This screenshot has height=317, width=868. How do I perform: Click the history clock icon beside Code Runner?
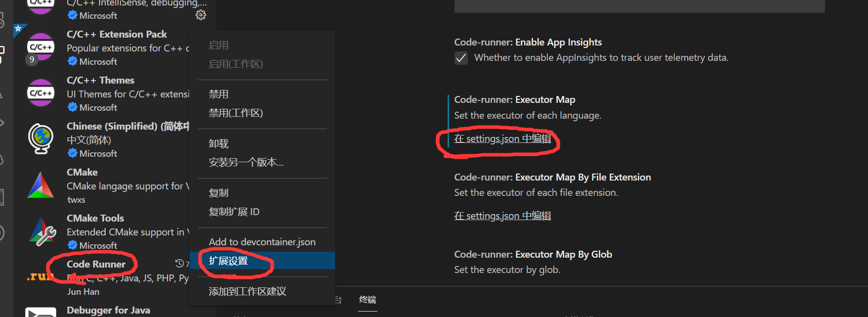179,264
